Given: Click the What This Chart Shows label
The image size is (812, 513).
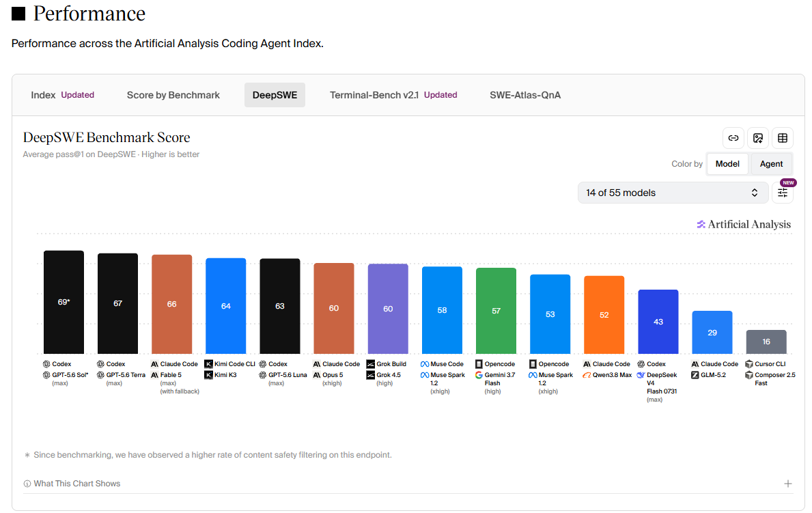Looking at the screenshot, I should click(x=77, y=484).
